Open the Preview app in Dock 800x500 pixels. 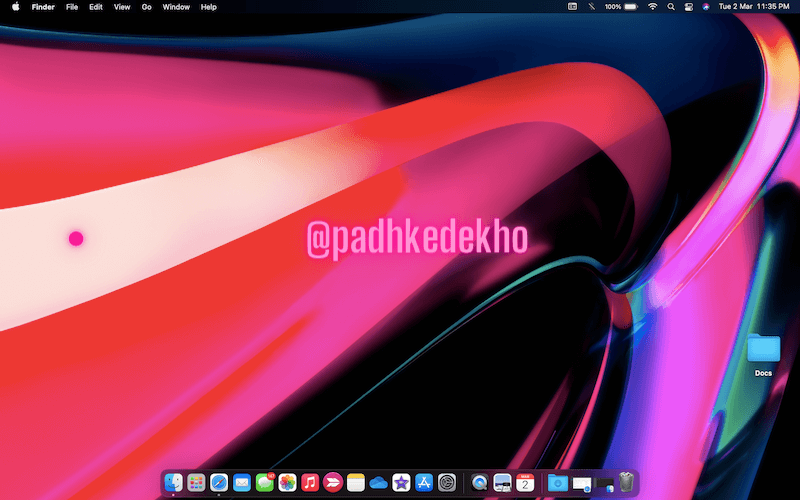[x=502, y=482]
